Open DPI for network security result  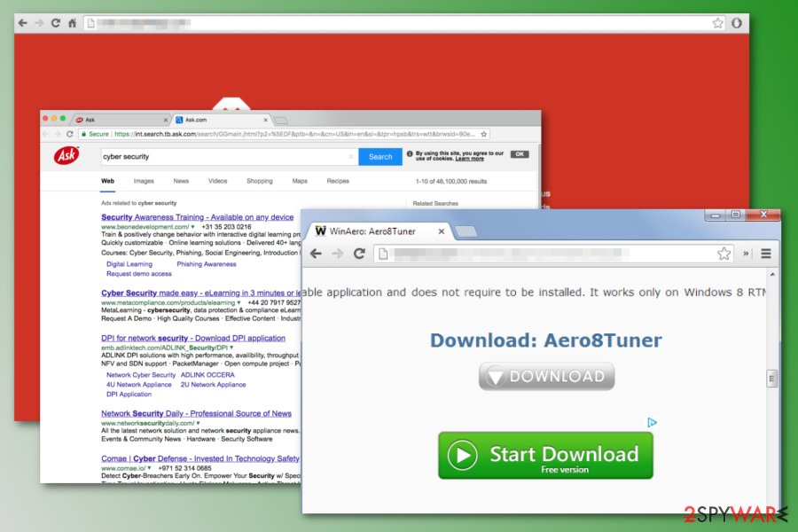(x=193, y=338)
